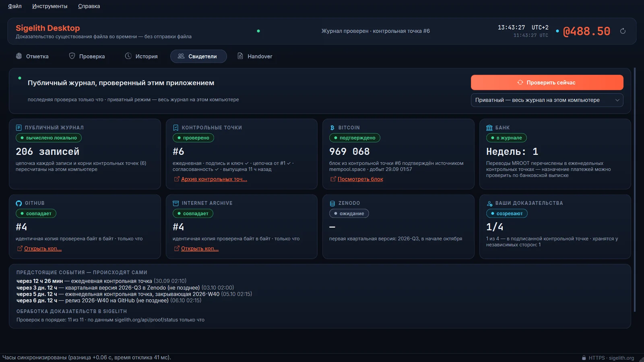Click the Zenodo ожидание status pill
644x362 pixels.
tap(349, 213)
